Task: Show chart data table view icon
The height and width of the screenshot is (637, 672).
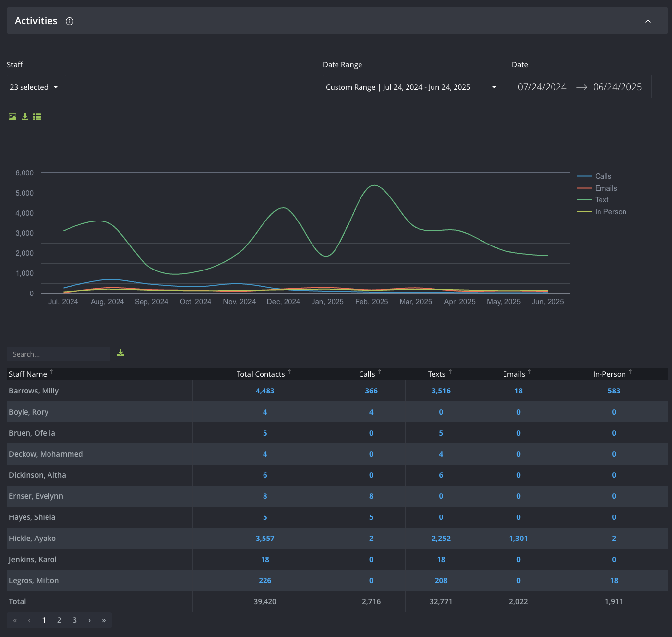Action: 37,117
